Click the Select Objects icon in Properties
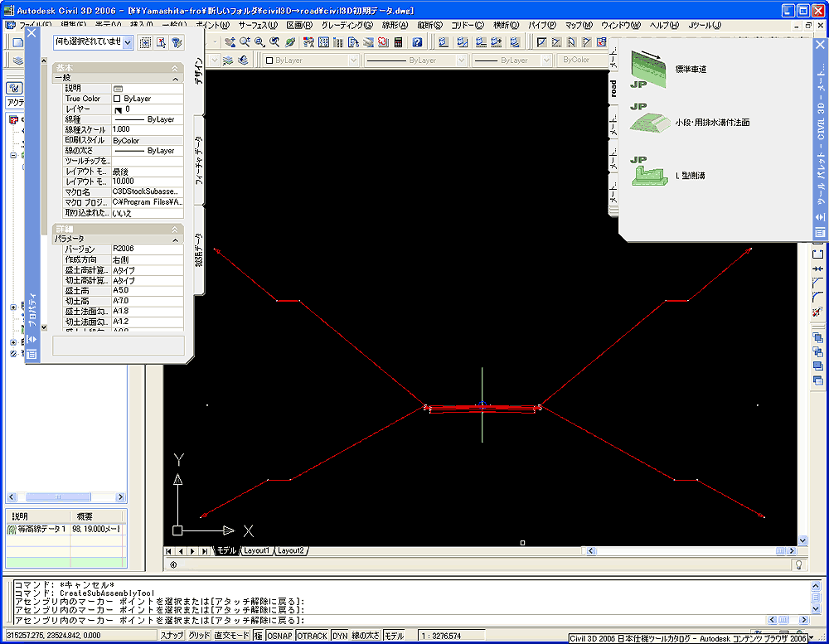The height and width of the screenshot is (644, 829). [161, 43]
